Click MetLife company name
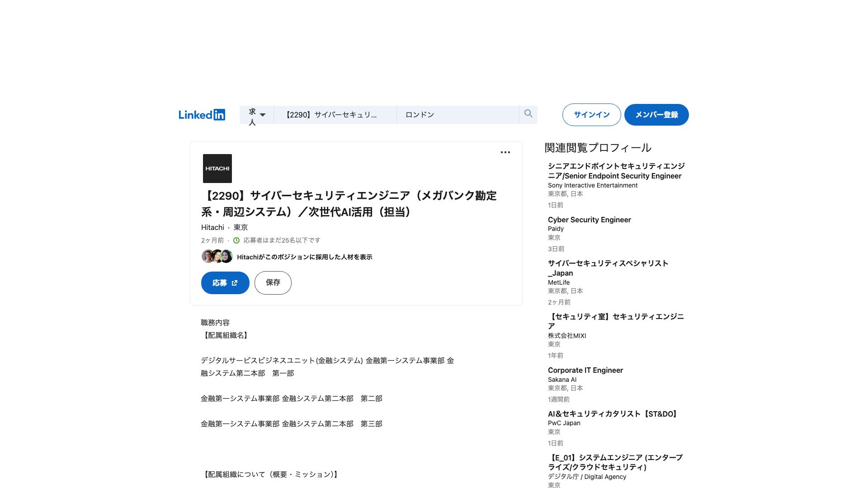Screen dimensions: 868x488 pyautogui.click(x=559, y=282)
